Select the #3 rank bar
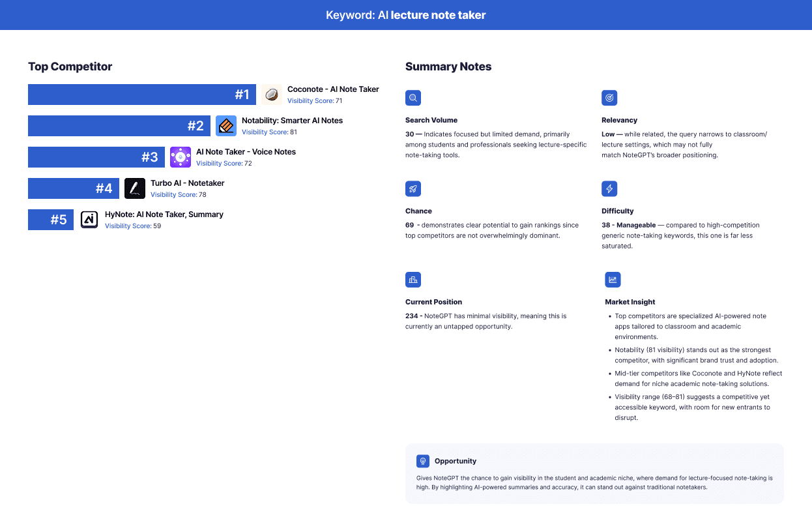Image resolution: width=812 pixels, height=532 pixels. click(96, 157)
